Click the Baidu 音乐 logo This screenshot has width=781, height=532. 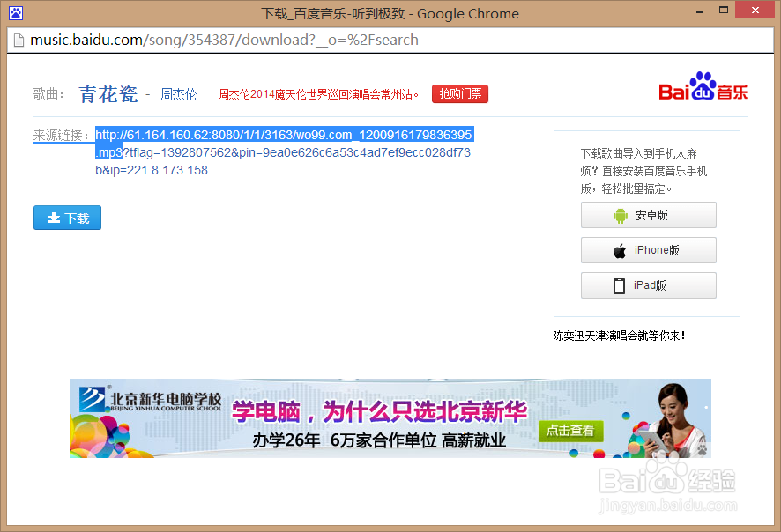(x=703, y=86)
